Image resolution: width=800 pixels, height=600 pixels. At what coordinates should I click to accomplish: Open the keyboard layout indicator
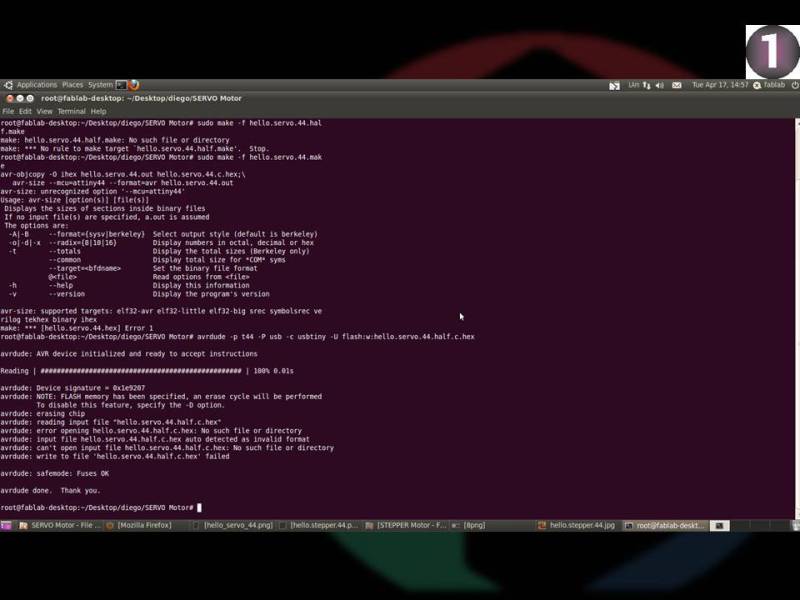633,85
